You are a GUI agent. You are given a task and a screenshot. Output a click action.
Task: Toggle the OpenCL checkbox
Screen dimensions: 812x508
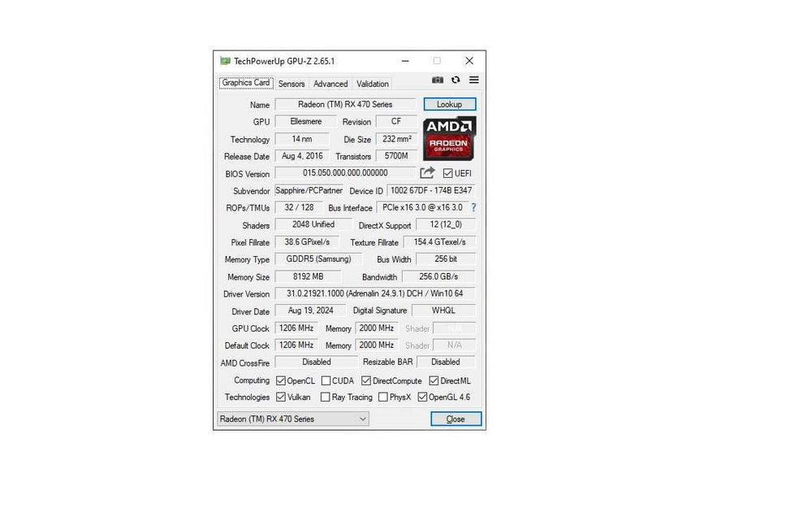tap(281, 380)
